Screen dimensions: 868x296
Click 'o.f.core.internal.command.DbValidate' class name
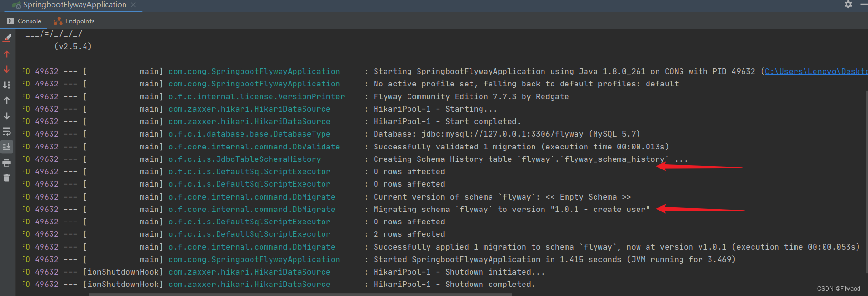coord(254,147)
